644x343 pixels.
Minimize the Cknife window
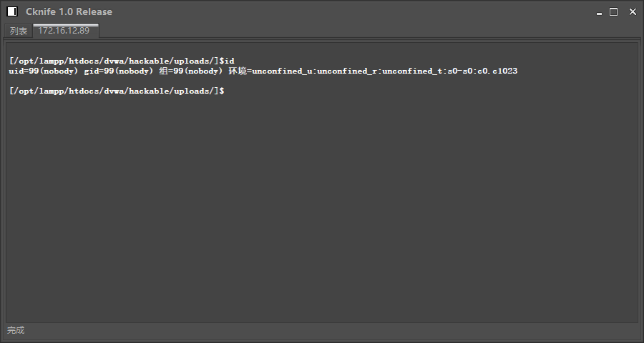coord(598,11)
